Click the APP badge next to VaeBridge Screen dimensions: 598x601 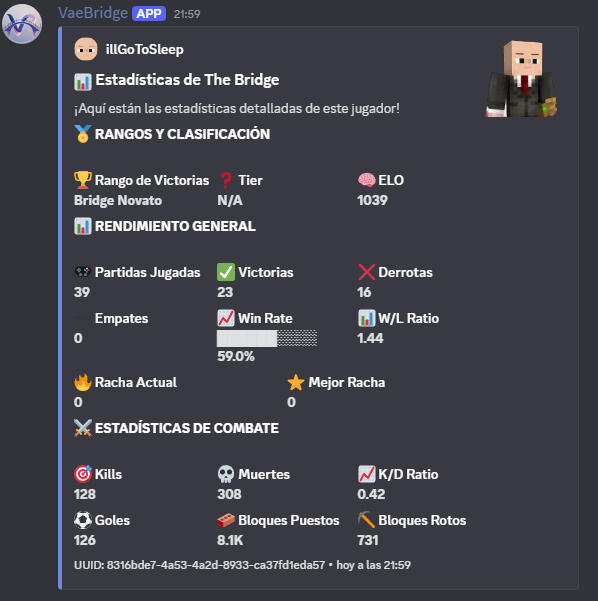[149, 14]
